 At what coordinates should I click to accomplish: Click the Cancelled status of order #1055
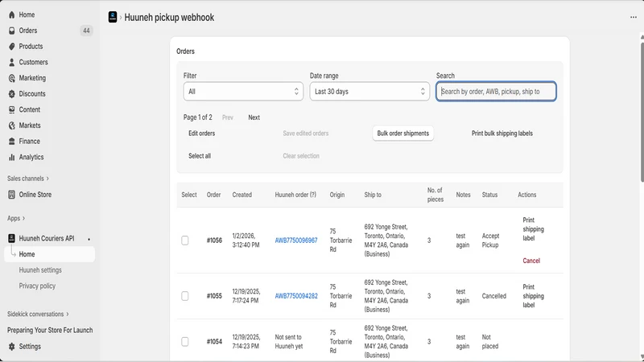pos(493,296)
